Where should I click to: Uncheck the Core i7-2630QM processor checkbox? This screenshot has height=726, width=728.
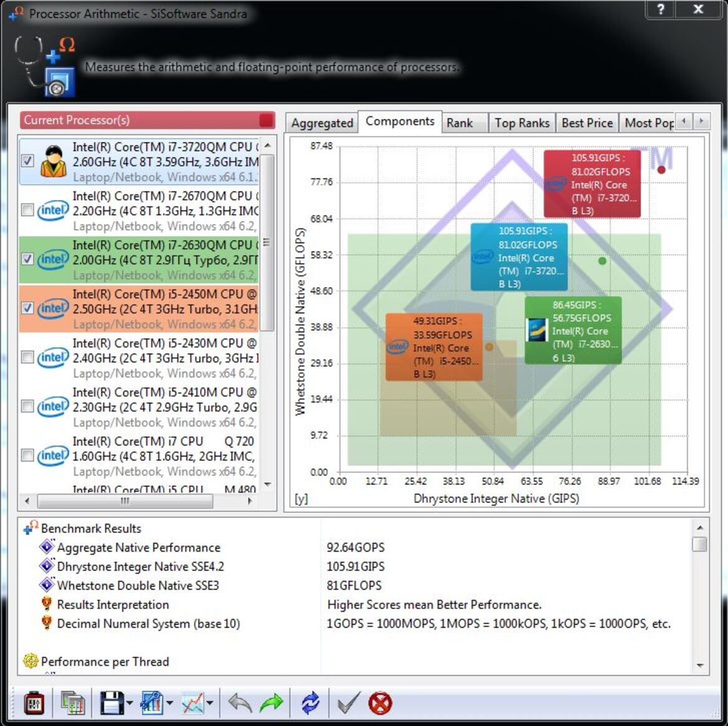(x=27, y=259)
